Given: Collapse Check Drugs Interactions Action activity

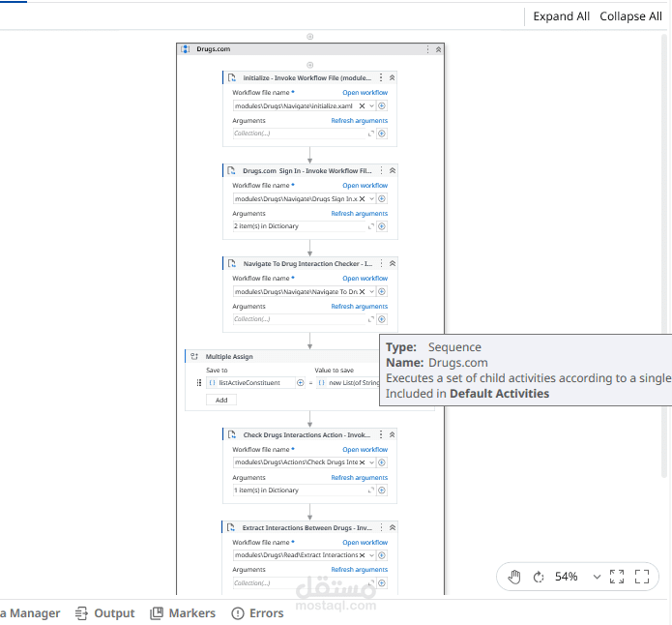Looking at the screenshot, I should pos(393,434).
